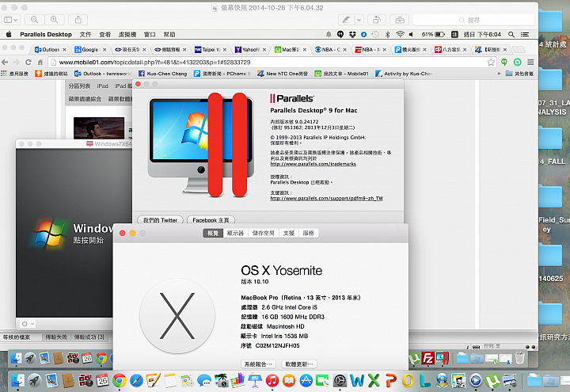Click the 軟體更新… button
Viewport: 570px width, 392px height.
click(x=298, y=364)
